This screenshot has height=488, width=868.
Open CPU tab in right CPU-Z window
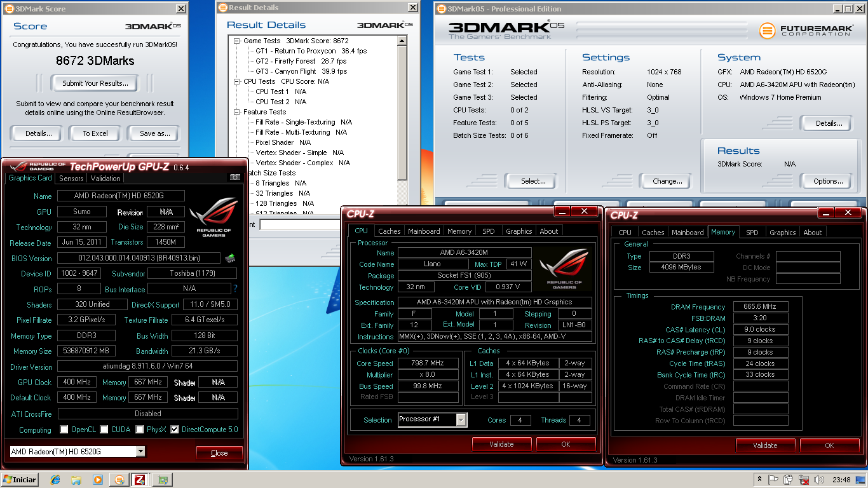click(625, 233)
